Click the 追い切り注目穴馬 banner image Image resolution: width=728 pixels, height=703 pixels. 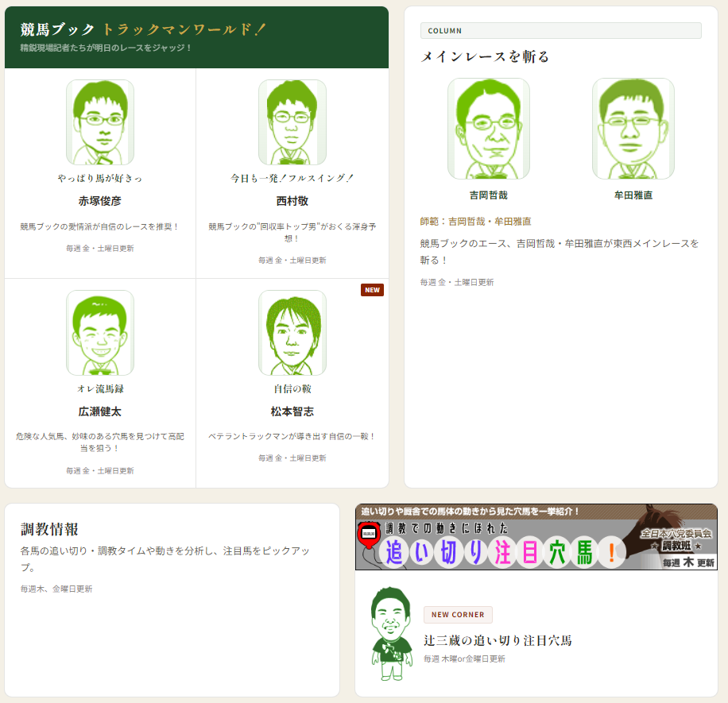point(536,537)
